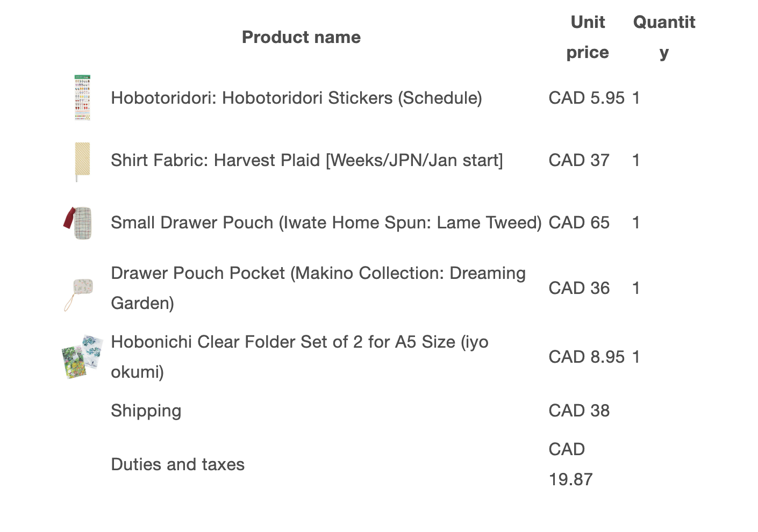Click the Hobotoridori Stickers product thumbnail
The image size is (758, 532).
(x=82, y=98)
